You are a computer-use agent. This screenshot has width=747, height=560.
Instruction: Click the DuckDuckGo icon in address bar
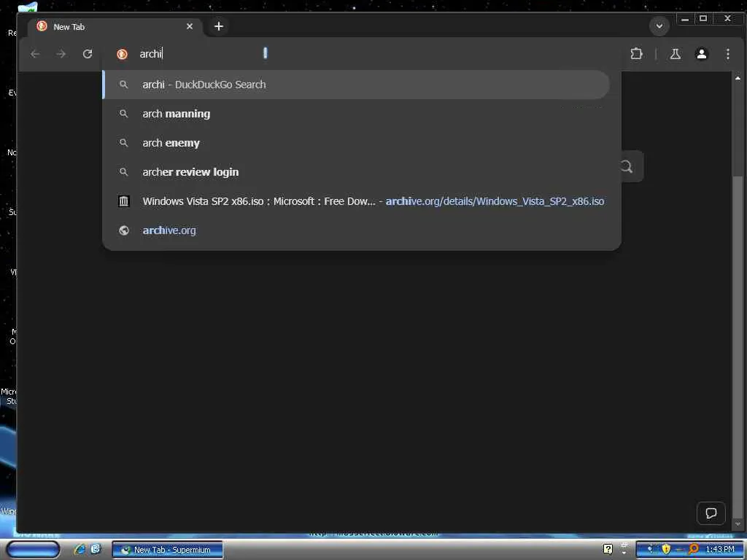pos(123,54)
